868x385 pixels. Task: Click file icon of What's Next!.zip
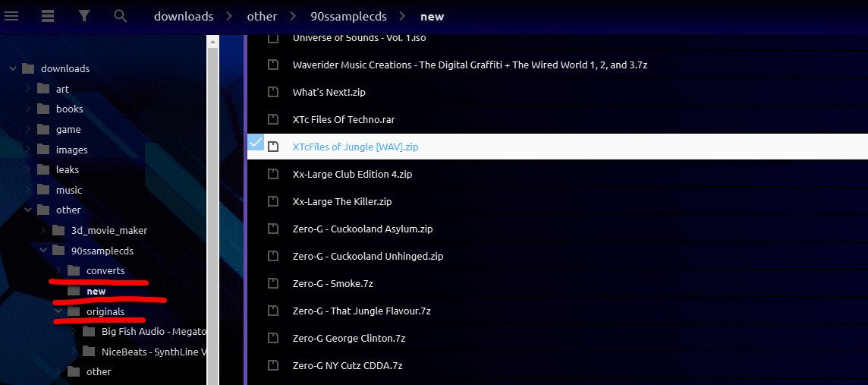pyautogui.click(x=273, y=92)
